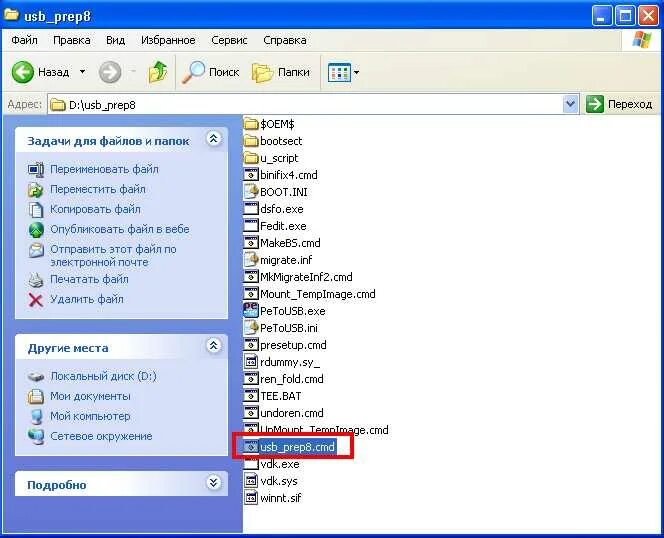Image resolution: width=664 pixels, height=538 pixels.
Task: Collapse the Другие места panel
Action: coord(214,346)
